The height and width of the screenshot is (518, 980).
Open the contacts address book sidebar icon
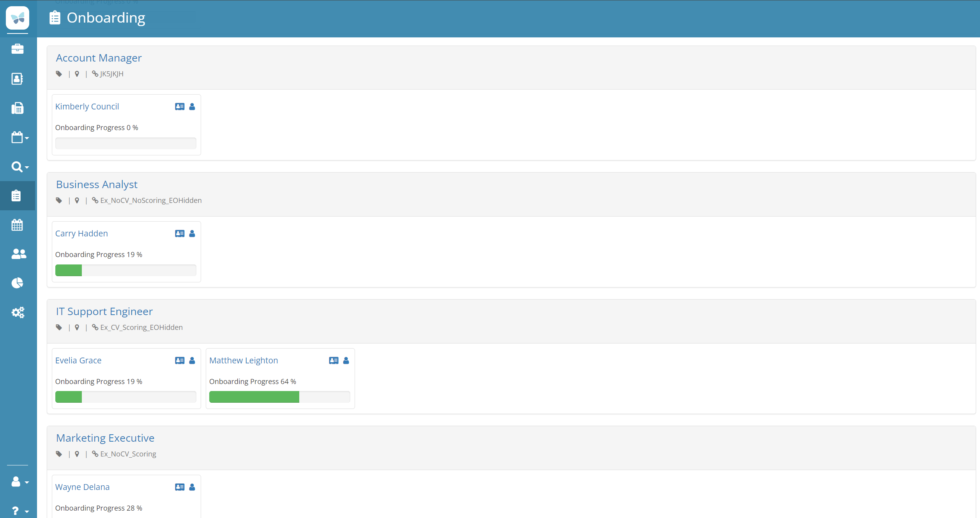(18, 79)
